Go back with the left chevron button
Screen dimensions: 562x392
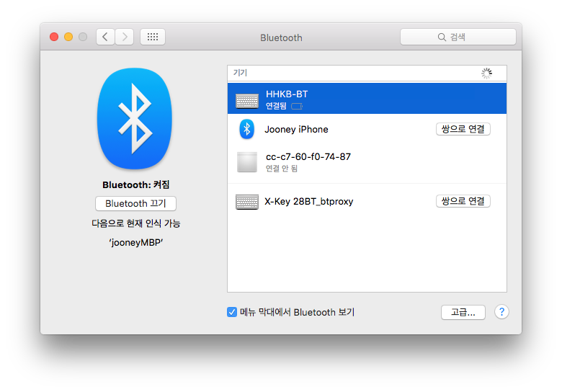click(x=105, y=37)
